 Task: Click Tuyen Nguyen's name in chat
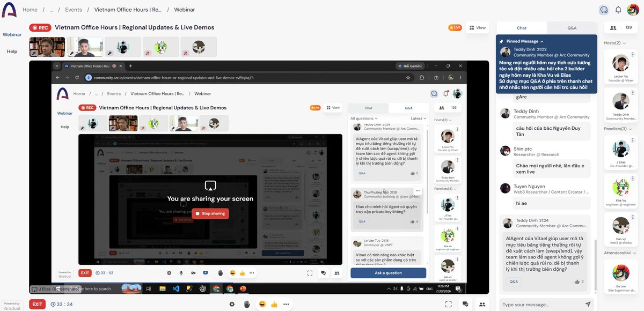530,187
